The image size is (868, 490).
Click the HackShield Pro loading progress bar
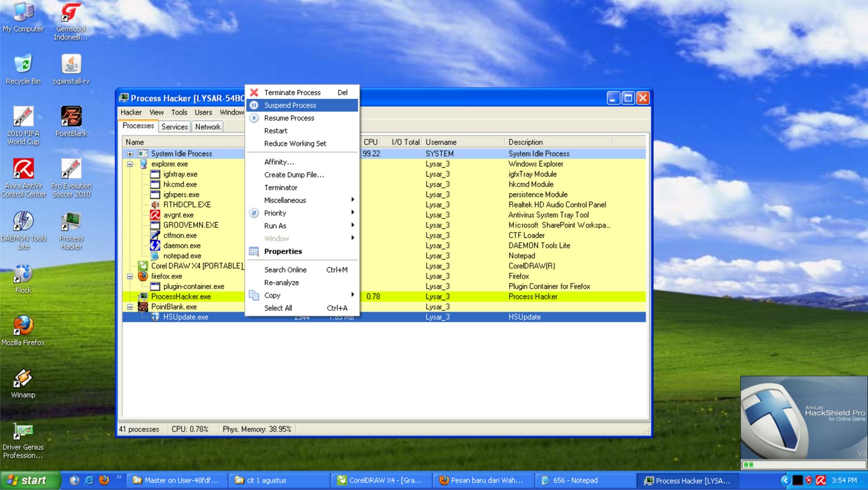(804, 464)
